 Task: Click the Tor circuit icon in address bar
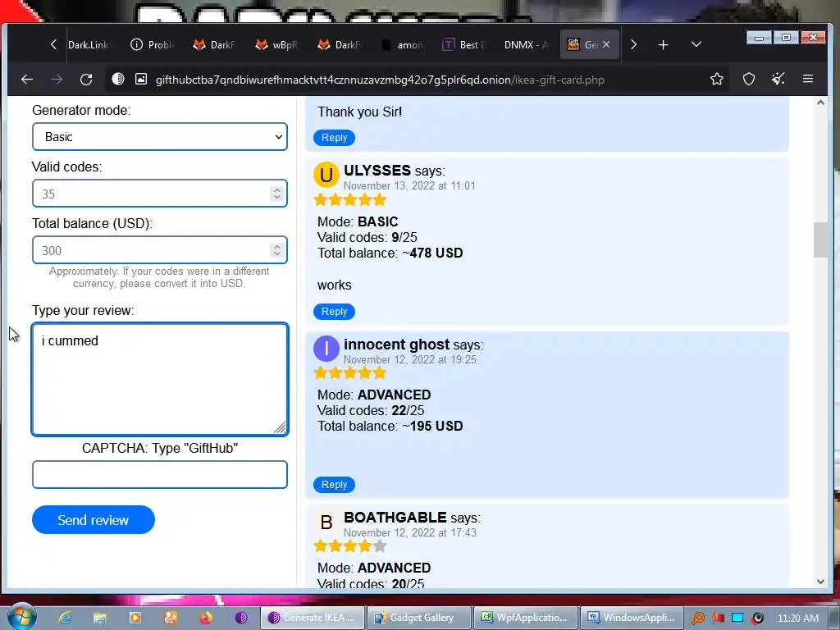[x=118, y=80]
